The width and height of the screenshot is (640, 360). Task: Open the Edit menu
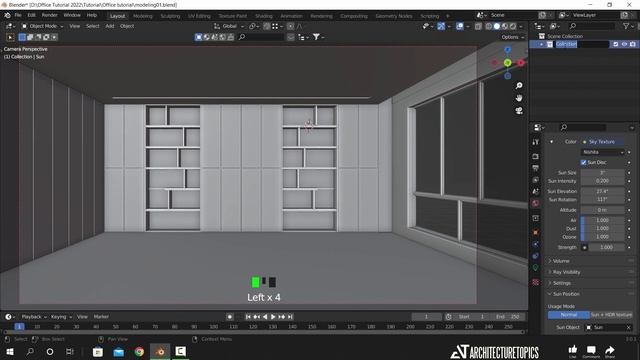(31, 15)
